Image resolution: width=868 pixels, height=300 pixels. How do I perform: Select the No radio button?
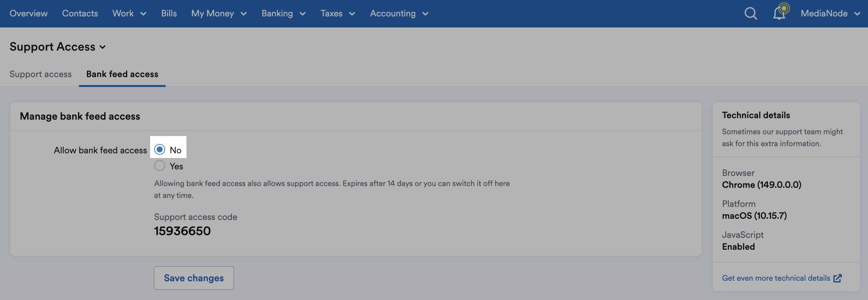[159, 149]
